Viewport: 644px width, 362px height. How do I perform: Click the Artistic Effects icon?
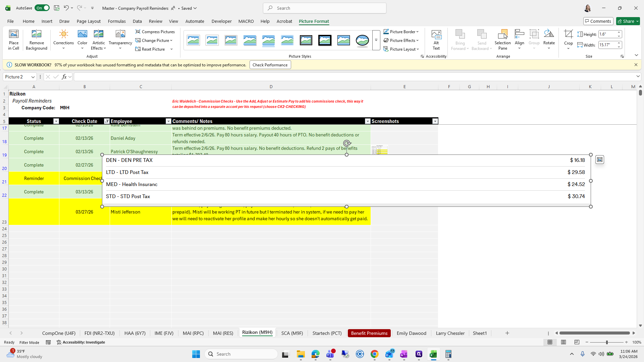(x=98, y=35)
